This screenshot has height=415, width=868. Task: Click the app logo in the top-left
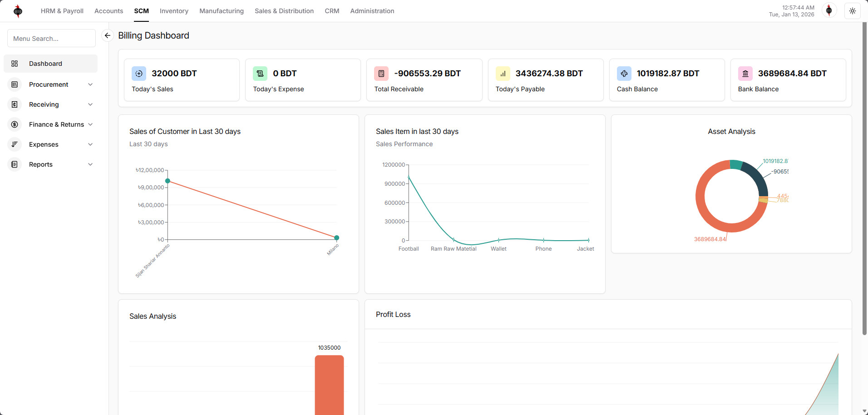[x=18, y=11]
